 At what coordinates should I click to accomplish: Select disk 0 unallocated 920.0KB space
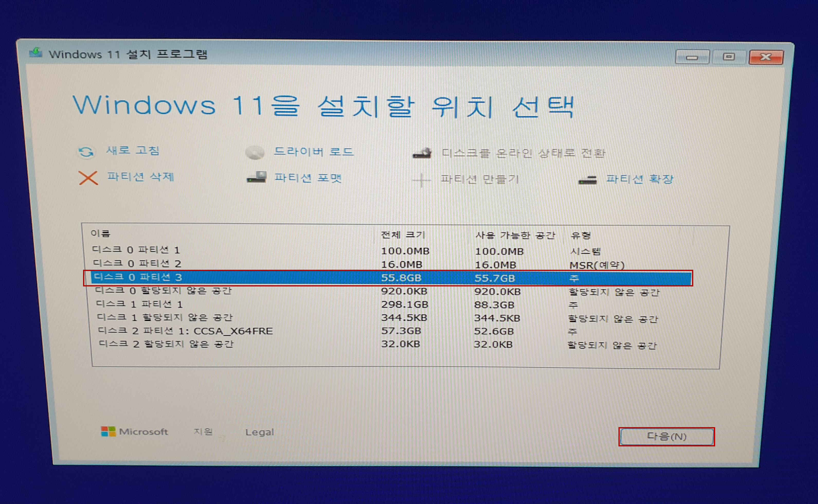(x=163, y=291)
